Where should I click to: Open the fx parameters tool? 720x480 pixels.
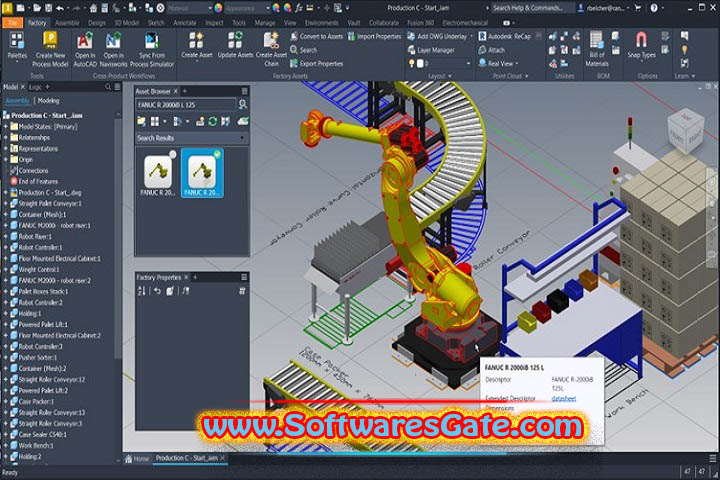[x=298, y=8]
